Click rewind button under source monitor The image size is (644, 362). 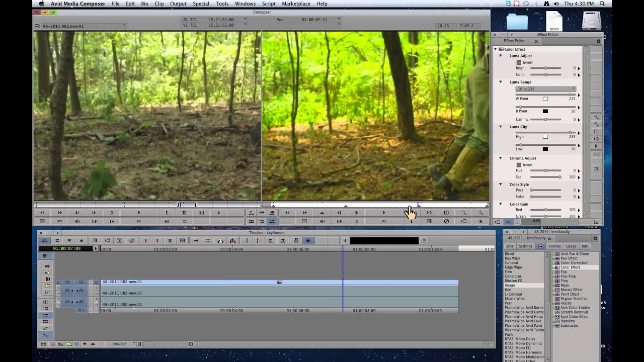click(42, 213)
